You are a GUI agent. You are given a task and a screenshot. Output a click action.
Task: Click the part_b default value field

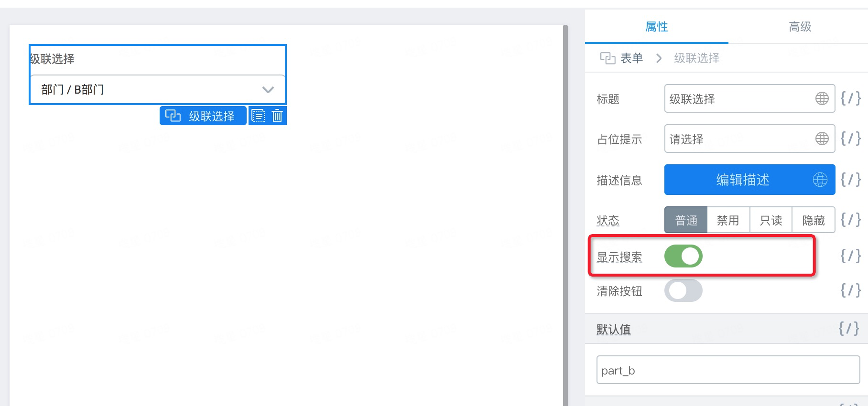[x=728, y=370]
